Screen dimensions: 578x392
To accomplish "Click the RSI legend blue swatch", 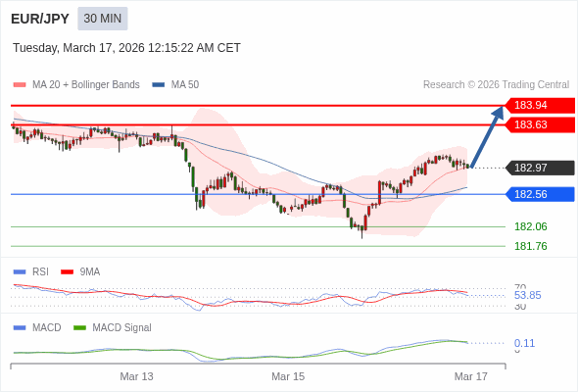I will click(20, 272).
